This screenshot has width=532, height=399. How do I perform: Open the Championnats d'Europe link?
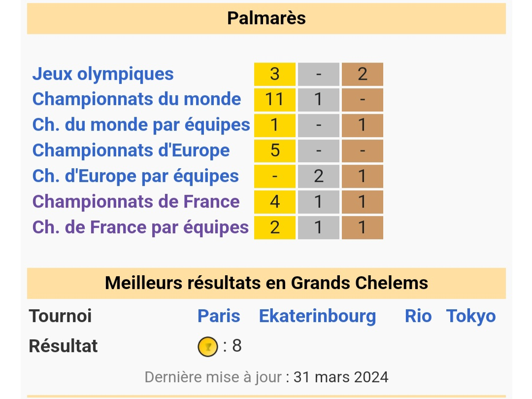[131, 150]
